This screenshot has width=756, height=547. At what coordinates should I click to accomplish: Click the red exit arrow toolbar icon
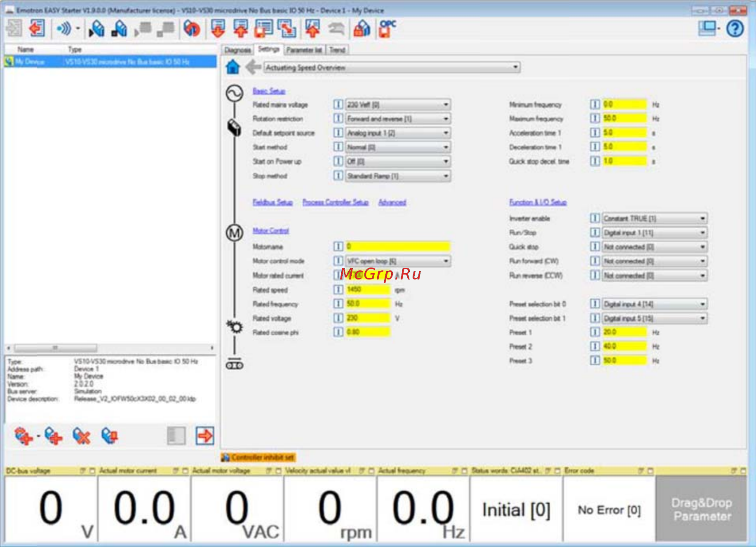[37, 28]
